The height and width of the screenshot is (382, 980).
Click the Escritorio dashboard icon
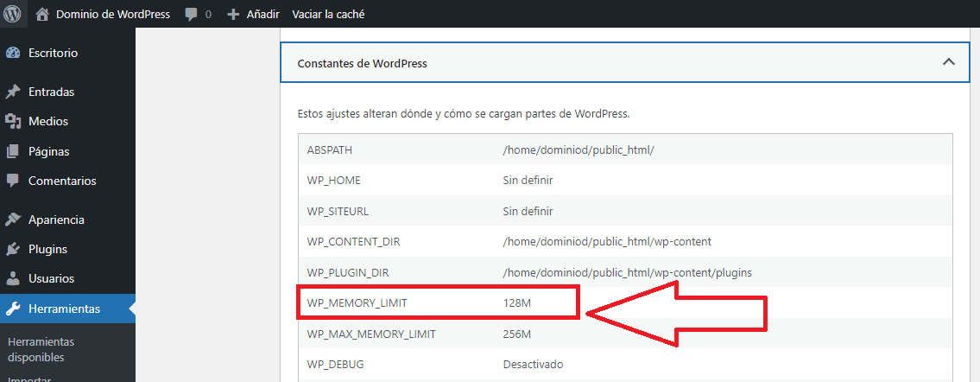pos(12,53)
